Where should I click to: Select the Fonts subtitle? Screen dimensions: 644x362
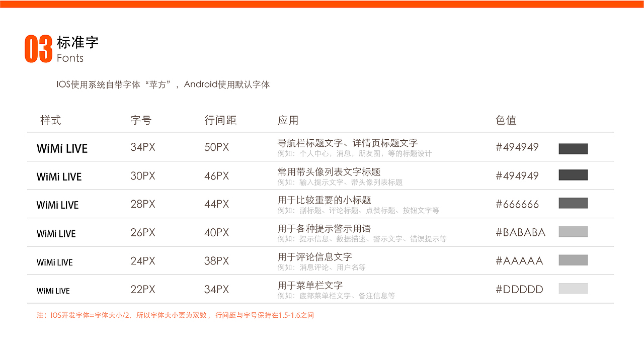(x=70, y=58)
